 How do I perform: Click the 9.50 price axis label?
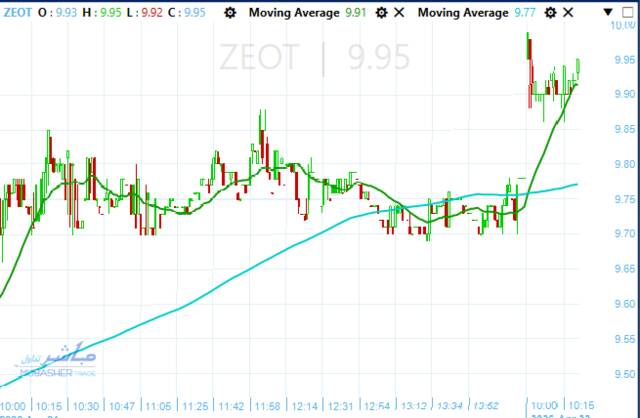click(625, 374)
